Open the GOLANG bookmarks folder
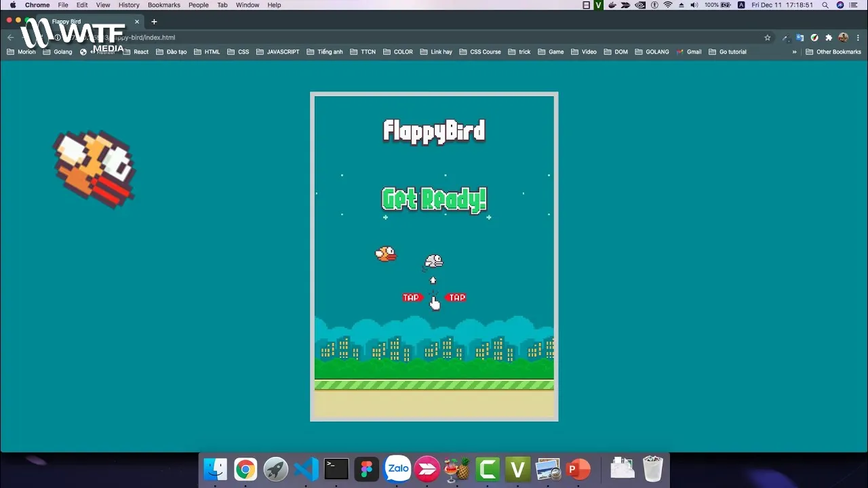 (x=652, y=52)
